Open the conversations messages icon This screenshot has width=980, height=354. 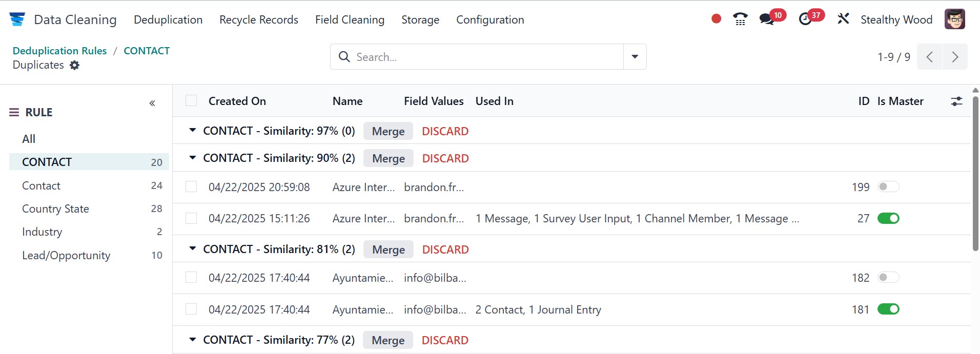(767, 19)
